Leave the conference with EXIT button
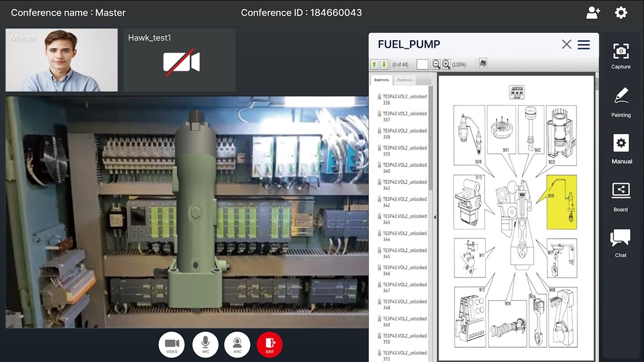 [x=269, y=345]
